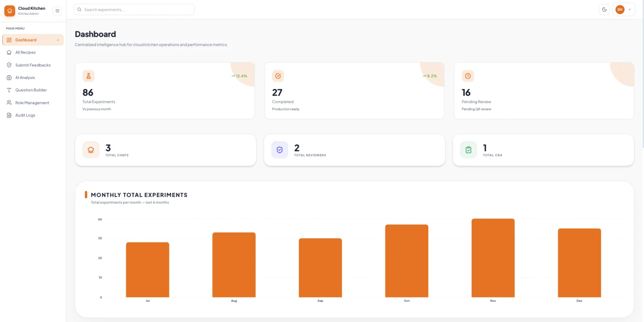This screenshot has width=644, height=322.
Task: Click the Completed checkmark circle icon
Action: (278, 76)
